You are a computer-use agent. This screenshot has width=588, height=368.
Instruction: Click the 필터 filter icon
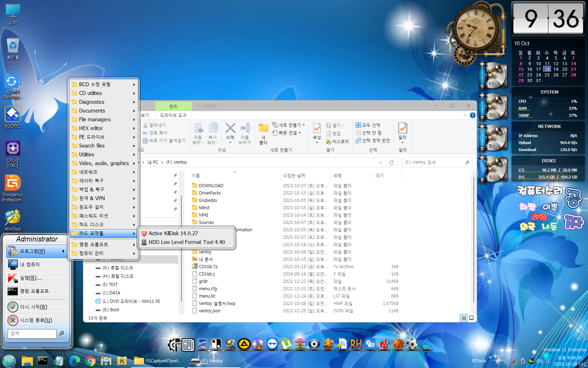point(402,133)
